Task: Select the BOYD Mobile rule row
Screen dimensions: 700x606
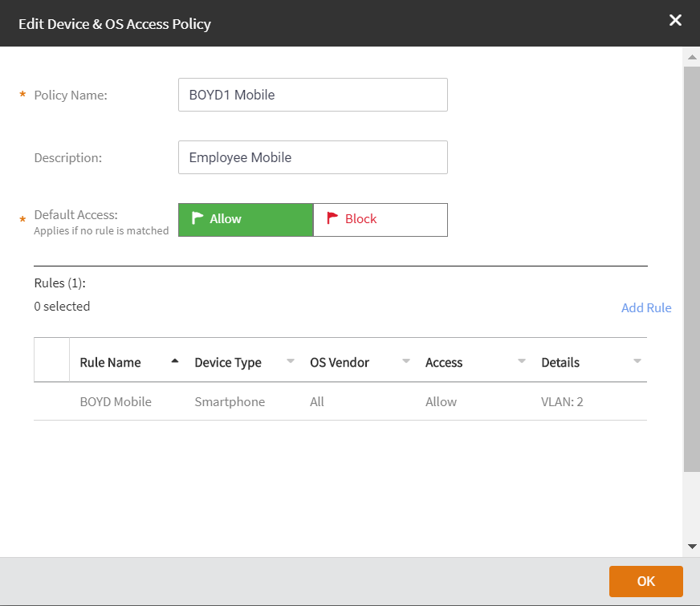Action: click(x=340, y=401)
